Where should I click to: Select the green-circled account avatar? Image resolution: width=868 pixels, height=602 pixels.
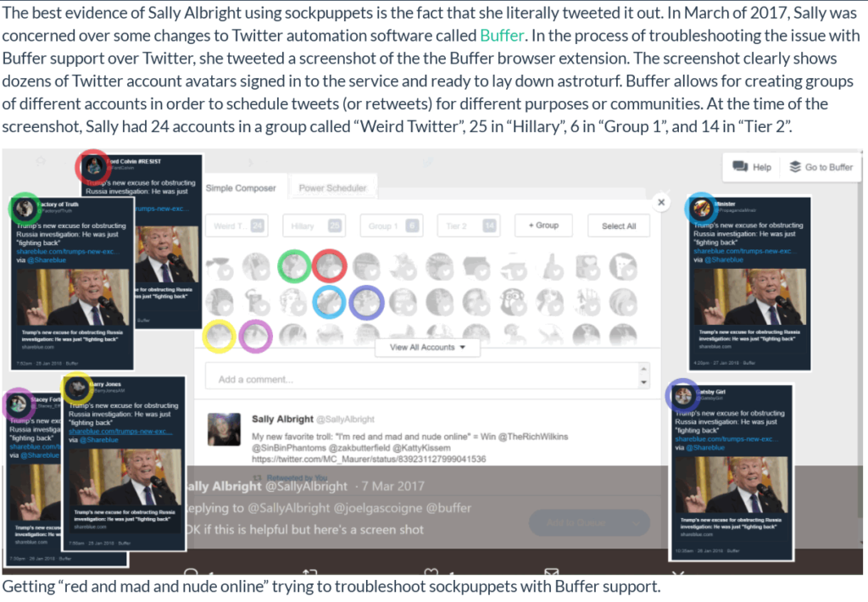coord(293,266)
